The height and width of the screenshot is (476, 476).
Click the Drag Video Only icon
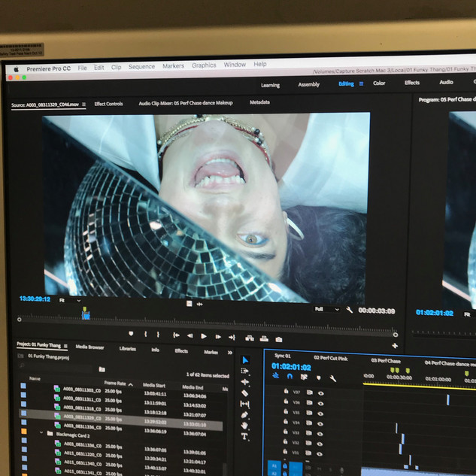(189, 304)
